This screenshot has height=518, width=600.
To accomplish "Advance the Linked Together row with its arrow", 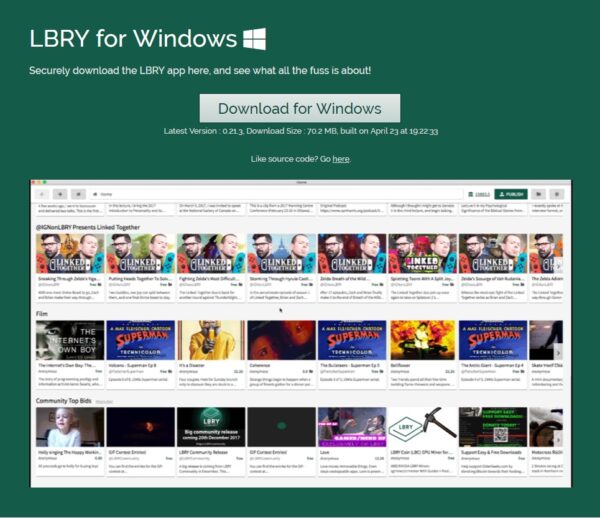I will [x=558, y=266].
